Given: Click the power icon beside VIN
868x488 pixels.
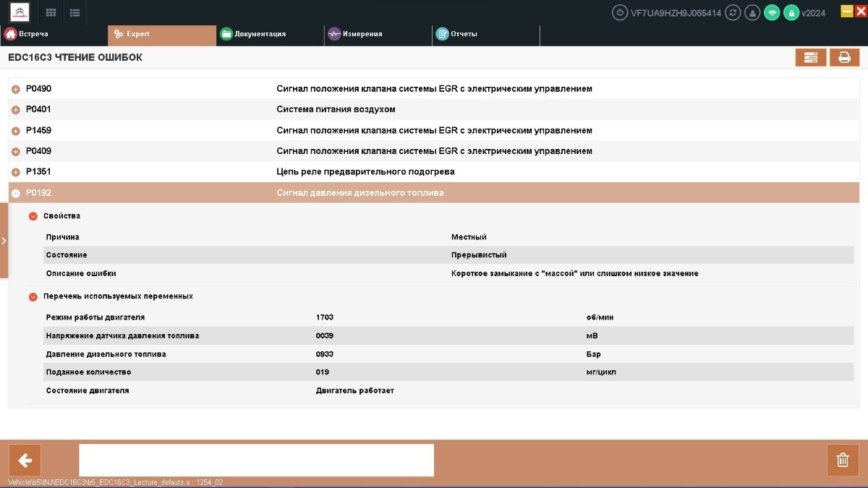Looking at the screenshot, I should click(x=619, y=12).
